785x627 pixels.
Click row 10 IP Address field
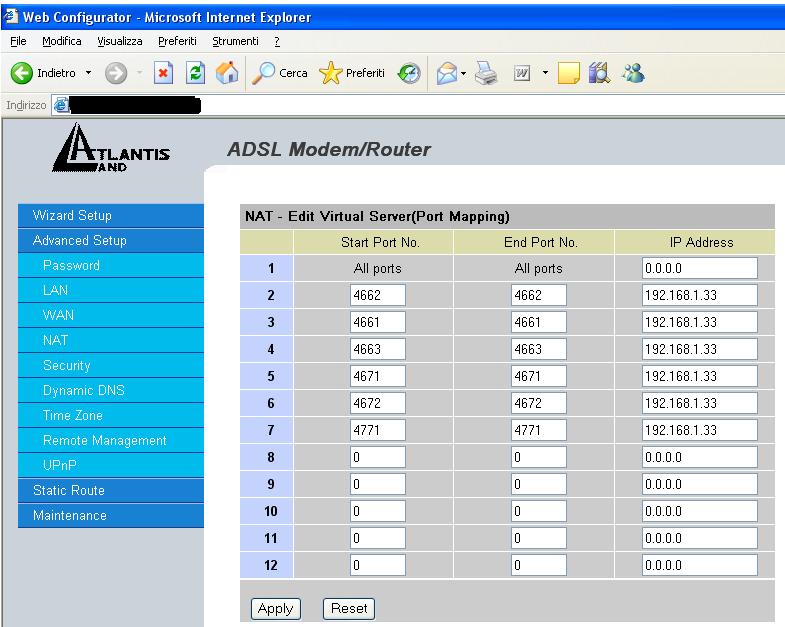pos(699,511)
